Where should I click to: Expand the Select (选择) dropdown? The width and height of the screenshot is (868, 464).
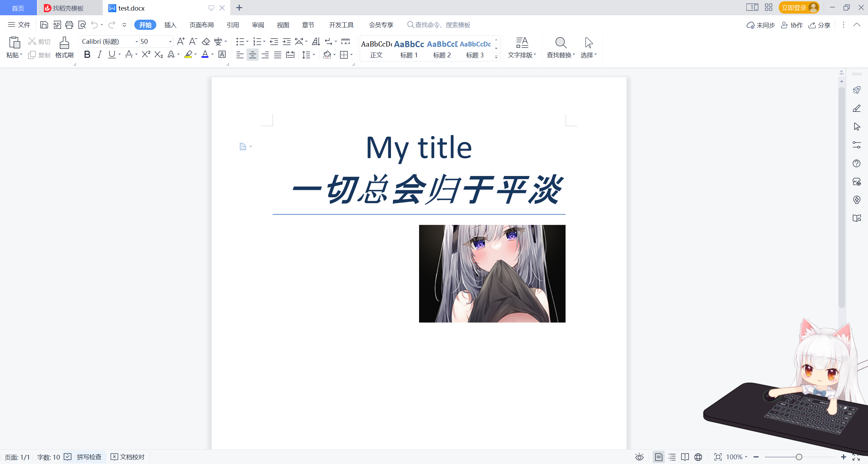click(x=589, y=55)
